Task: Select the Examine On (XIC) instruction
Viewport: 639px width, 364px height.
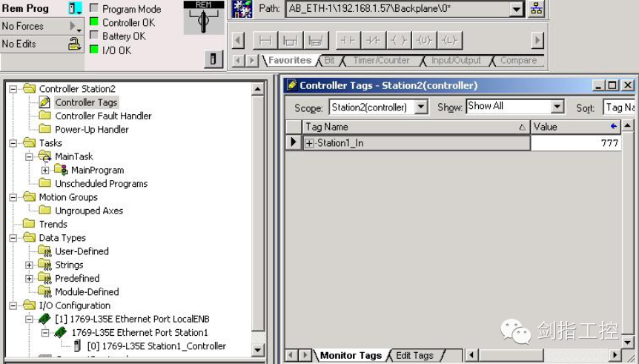Action: tap(347, 40)
